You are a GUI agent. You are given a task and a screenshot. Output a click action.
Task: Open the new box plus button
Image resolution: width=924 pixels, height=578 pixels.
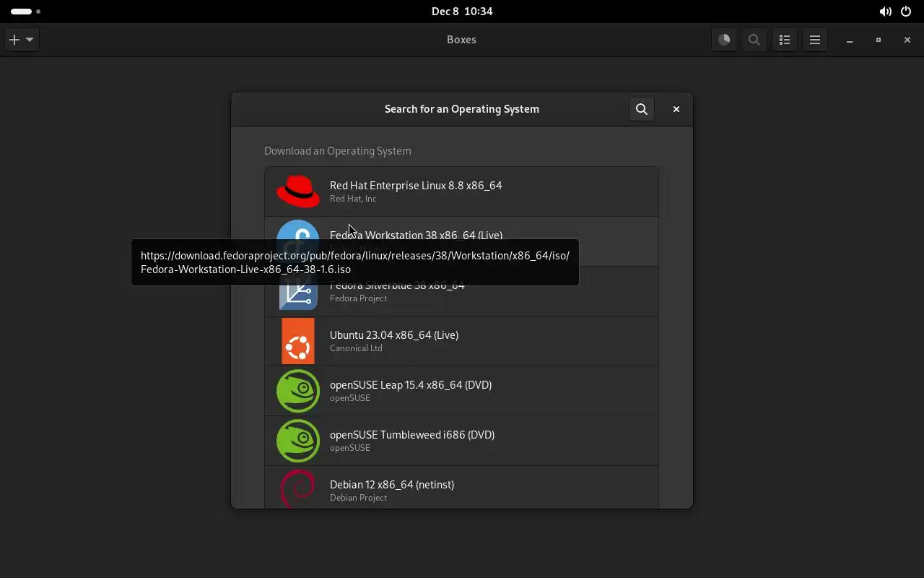tap(14, 40)
